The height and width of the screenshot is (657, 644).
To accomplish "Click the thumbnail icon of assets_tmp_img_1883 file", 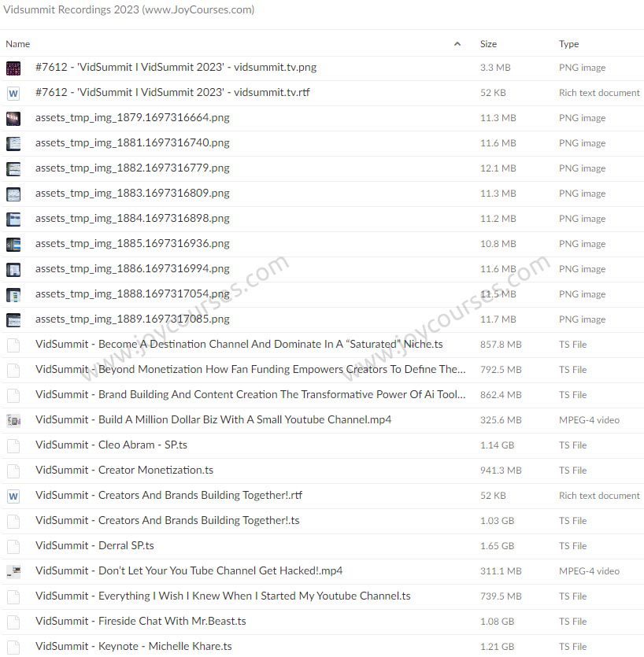I will [x=13, y=194].
